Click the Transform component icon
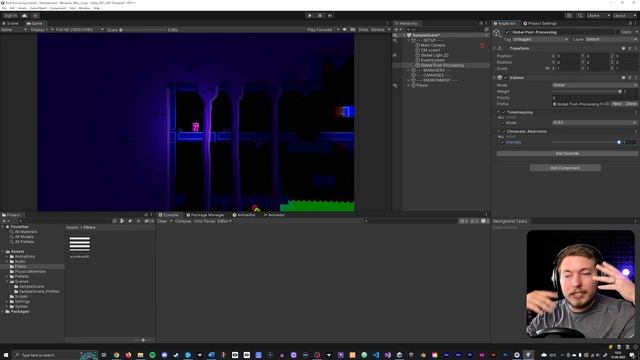 tap(500, 48)
